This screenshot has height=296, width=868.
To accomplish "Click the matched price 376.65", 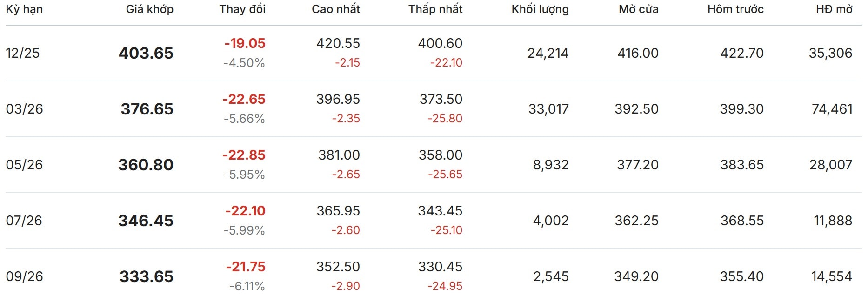I will [147, 109].
